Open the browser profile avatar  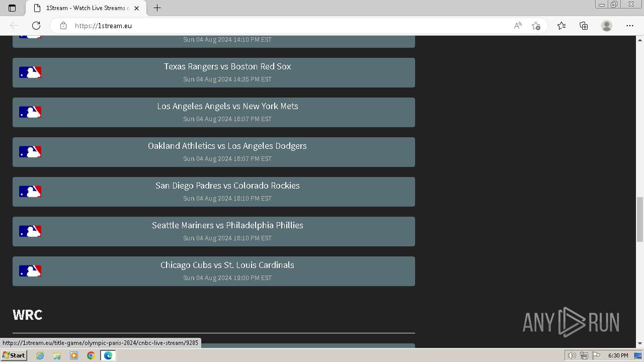[x=607, y=26]
